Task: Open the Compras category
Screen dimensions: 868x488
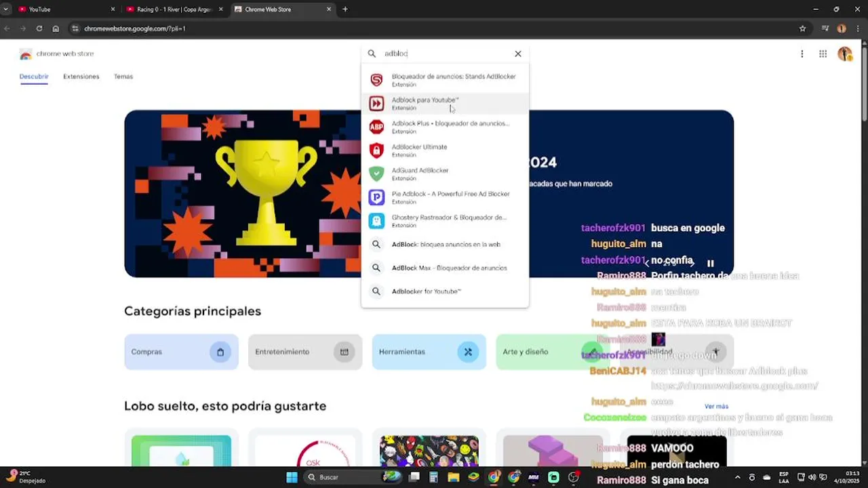Action: [x=181, y=352]
